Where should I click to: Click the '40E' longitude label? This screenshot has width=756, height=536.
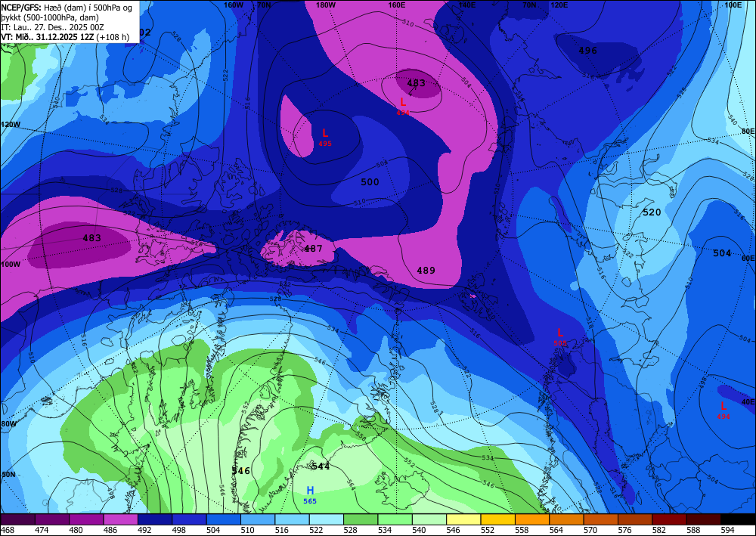tap(748, 401)
